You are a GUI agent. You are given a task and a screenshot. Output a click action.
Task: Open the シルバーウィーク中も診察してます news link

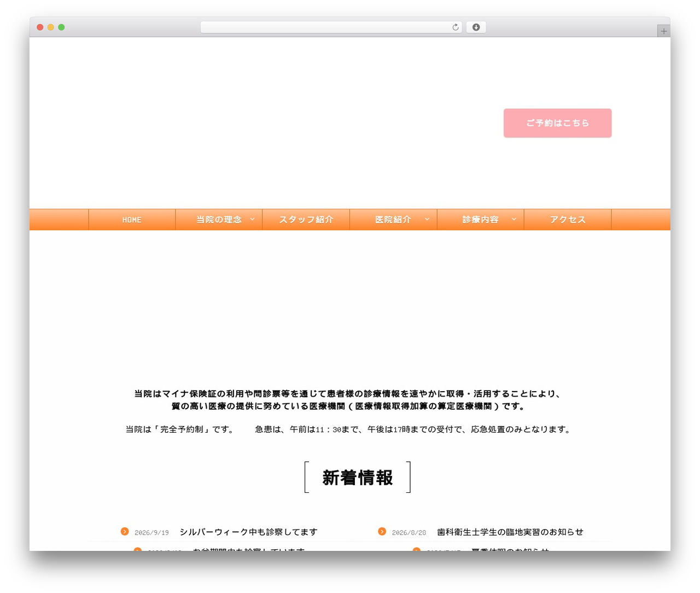248,532
